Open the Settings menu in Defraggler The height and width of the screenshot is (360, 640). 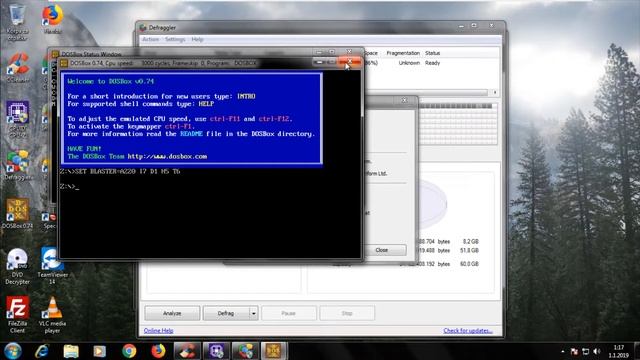175,39
